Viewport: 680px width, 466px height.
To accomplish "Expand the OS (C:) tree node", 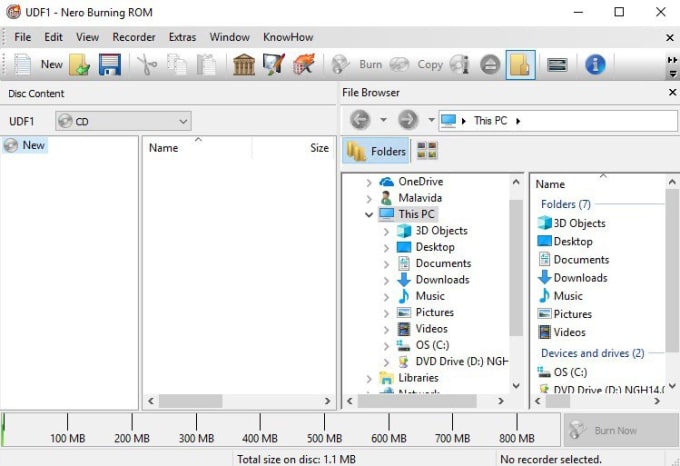I will [386, 346].
